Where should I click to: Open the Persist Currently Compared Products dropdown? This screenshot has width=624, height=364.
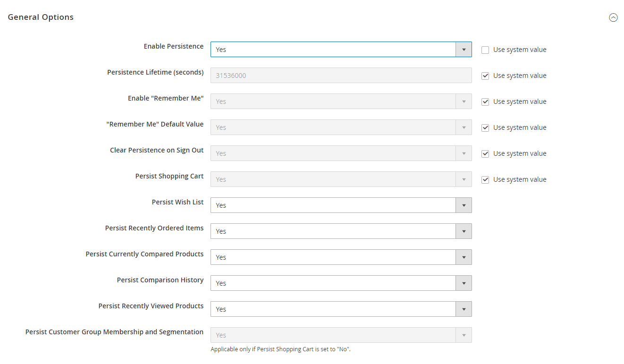tap(341, 257)
